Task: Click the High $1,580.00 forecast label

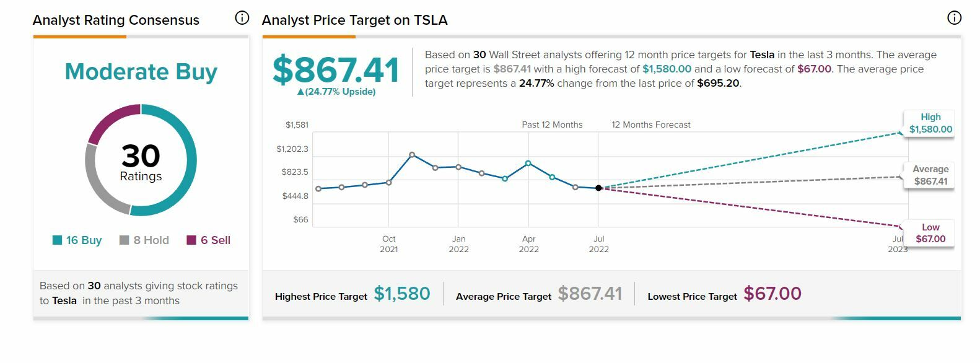Action: click(930, 123)
